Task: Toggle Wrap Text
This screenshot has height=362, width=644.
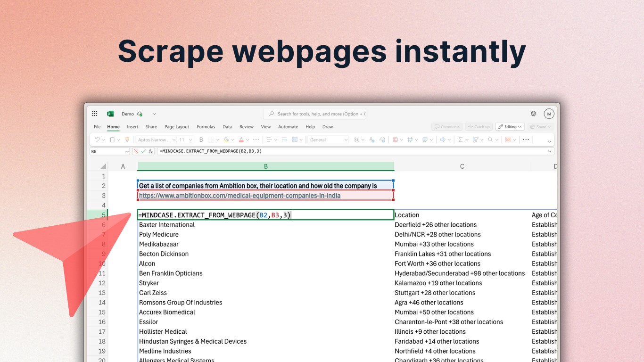Action: (283, 140)
